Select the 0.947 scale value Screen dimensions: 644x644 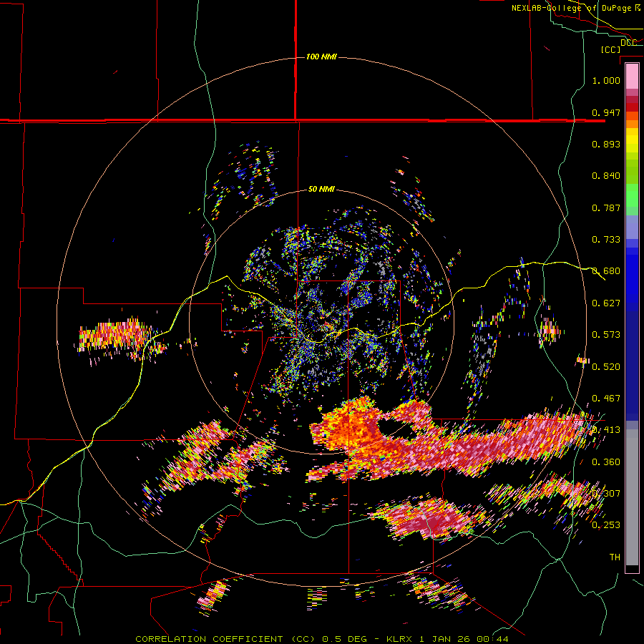[x=606, y=112]
